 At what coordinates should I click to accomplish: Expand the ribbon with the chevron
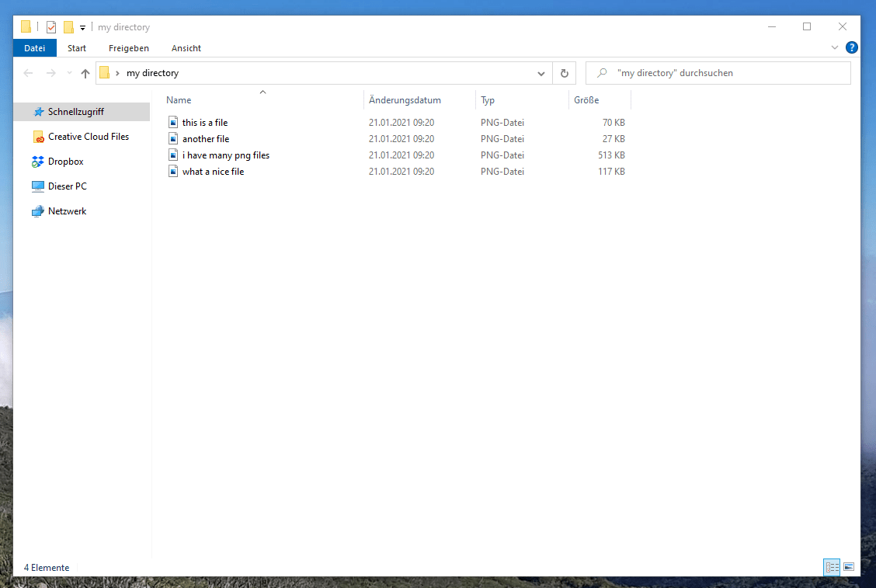point(835,47)
